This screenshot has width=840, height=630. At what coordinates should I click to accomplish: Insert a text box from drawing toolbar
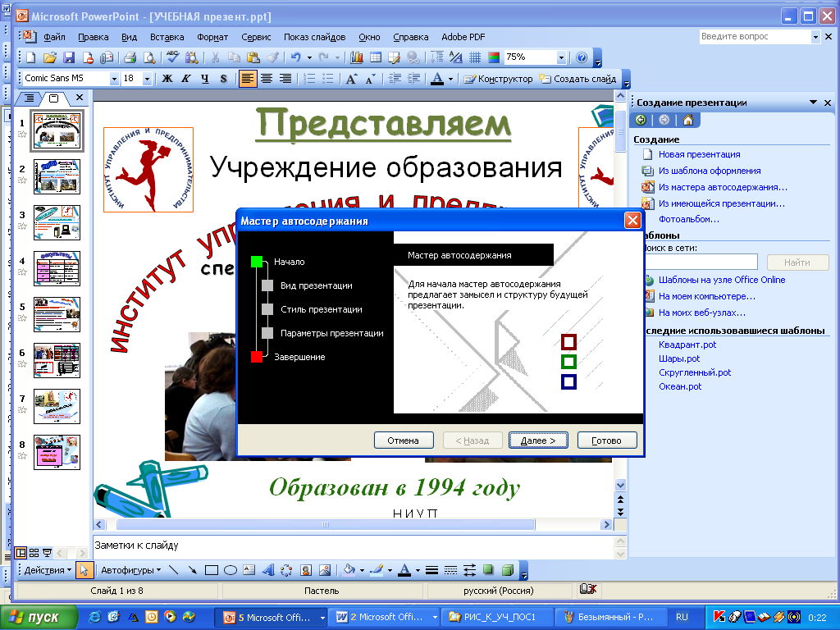(x=249, y=570)
